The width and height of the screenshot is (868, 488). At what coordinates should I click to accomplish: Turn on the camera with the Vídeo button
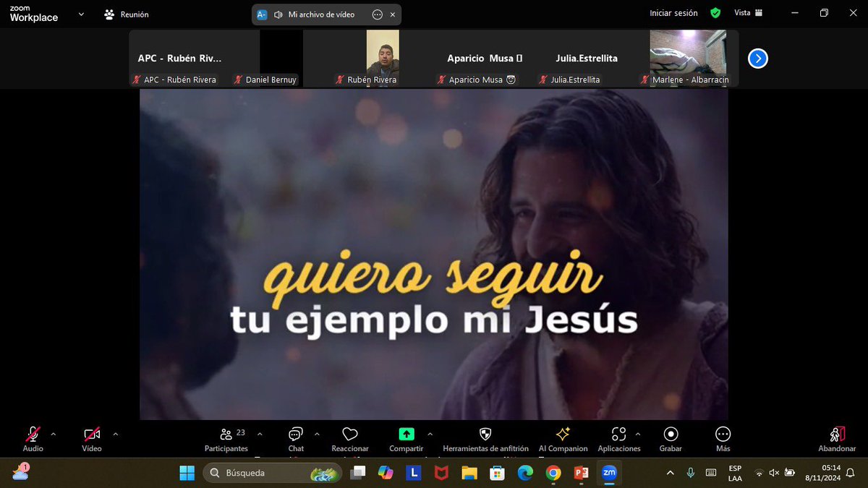[92, 439]
